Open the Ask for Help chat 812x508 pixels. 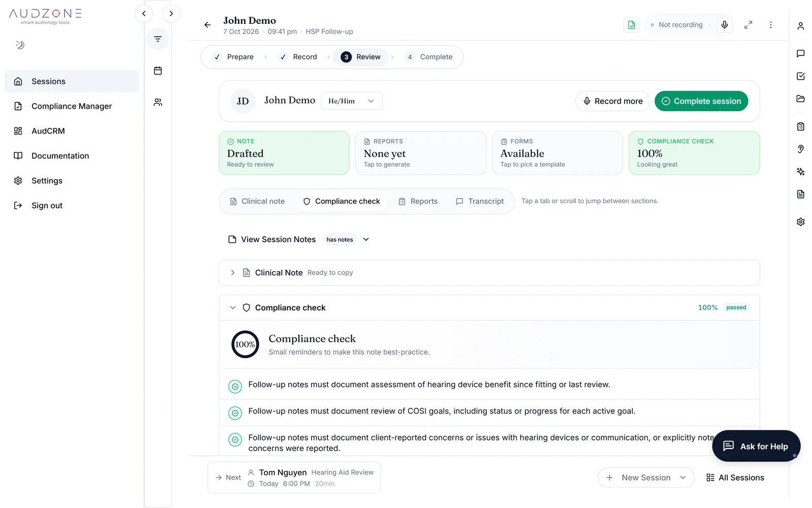tap(756, 446)
